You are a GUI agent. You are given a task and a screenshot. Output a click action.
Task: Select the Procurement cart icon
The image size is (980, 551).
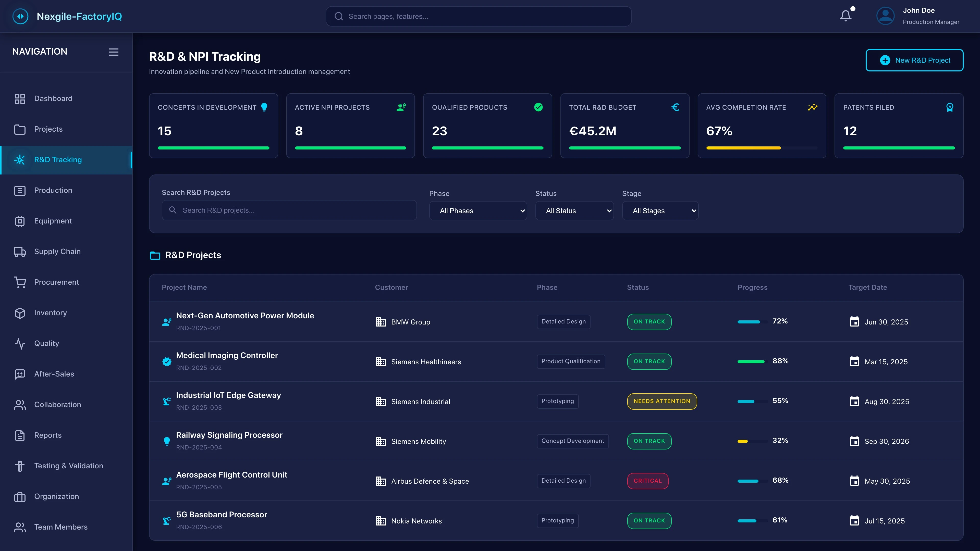coord(20,282)
